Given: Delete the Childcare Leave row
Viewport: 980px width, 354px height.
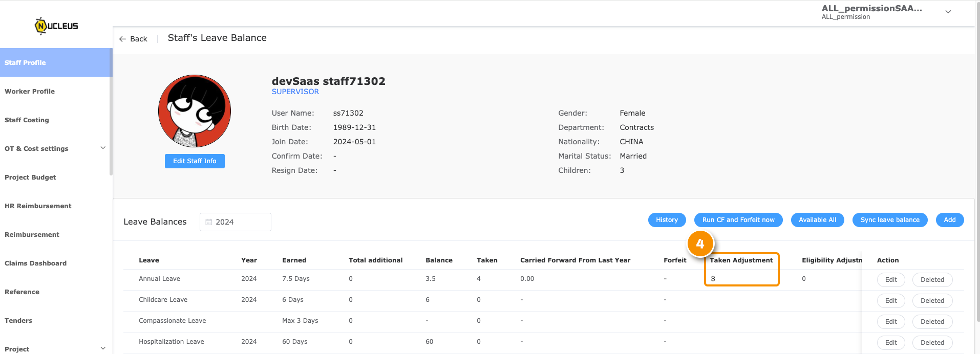Looking at the screenshot, I should tap(932, 301).
